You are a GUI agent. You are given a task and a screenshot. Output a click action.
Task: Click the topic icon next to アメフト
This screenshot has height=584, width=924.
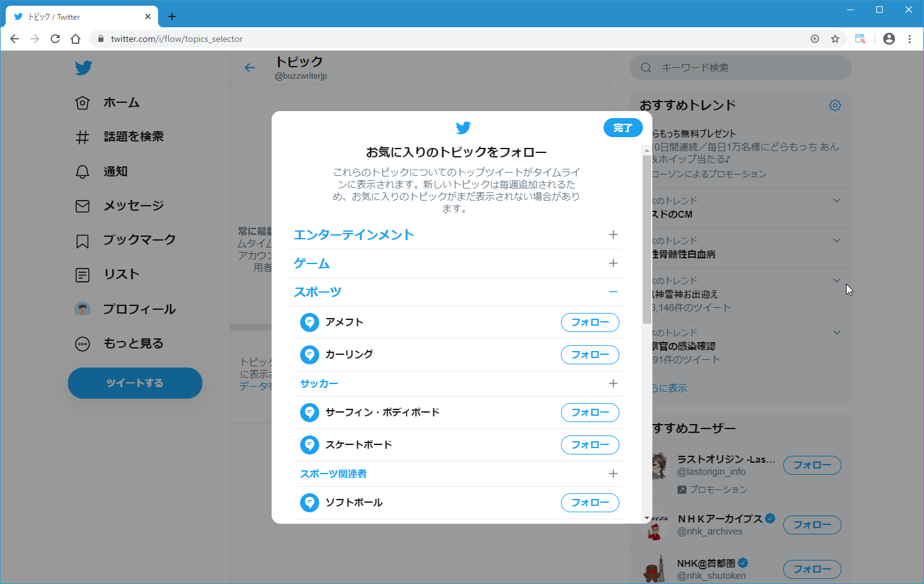click(310, 322)
